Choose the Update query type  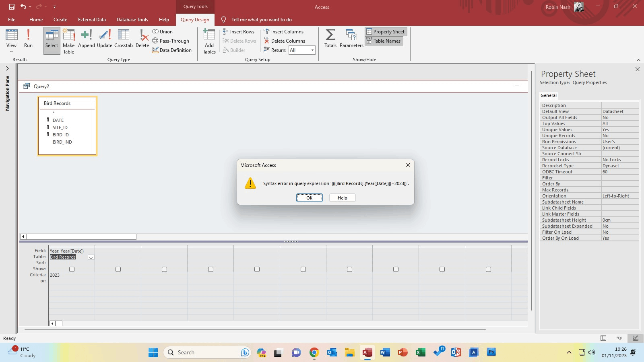tap(105, 39)
